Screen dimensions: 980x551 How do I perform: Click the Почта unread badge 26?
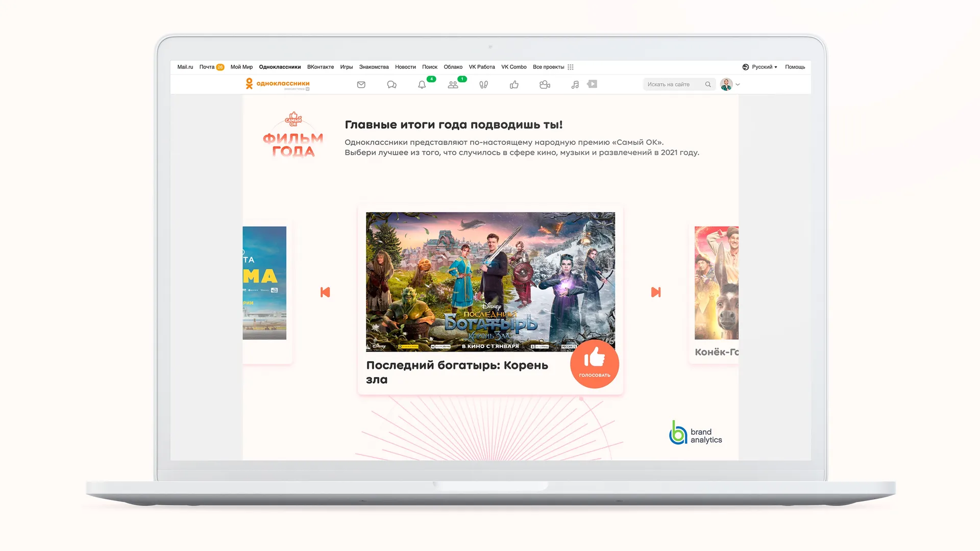coord(220,67)
